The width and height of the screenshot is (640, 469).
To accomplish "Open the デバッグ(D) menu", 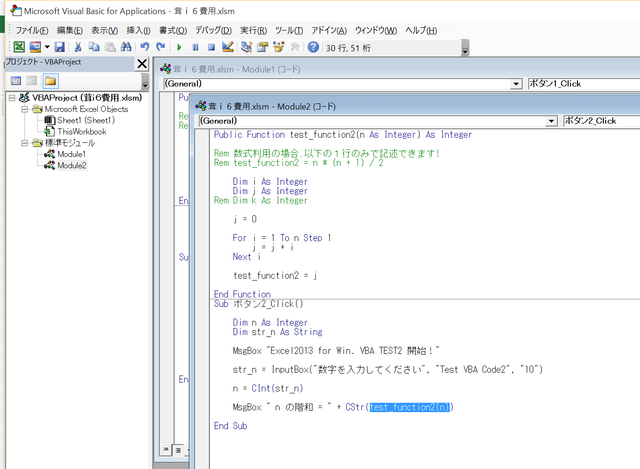I will (213, 30).
